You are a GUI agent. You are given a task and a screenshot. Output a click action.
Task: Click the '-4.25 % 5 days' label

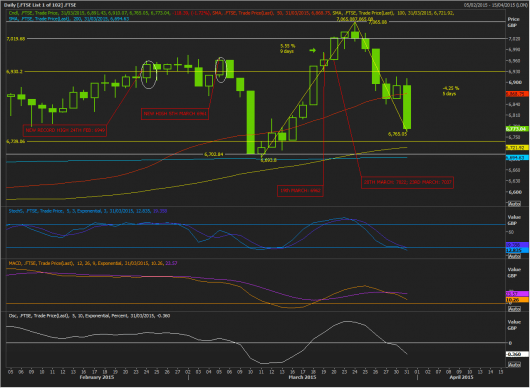451,91
